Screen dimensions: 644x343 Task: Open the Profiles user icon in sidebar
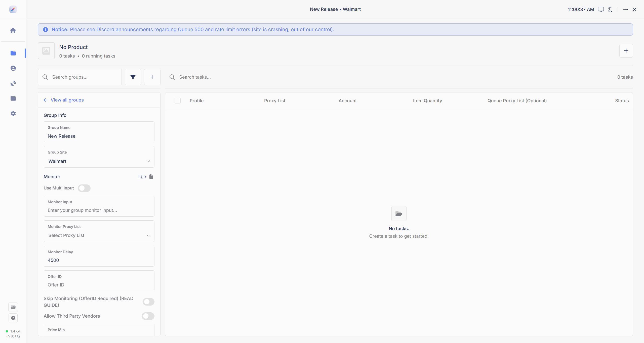tap(13, 68)
